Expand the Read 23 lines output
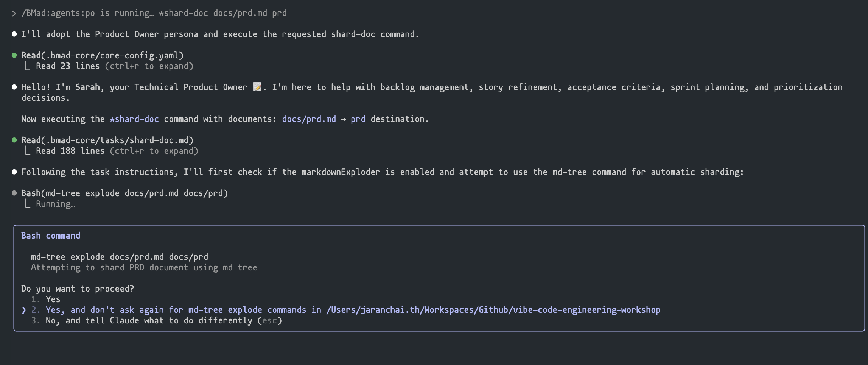Image resolution: width=868 pixels, height=365 pixels. pos(115,66)
